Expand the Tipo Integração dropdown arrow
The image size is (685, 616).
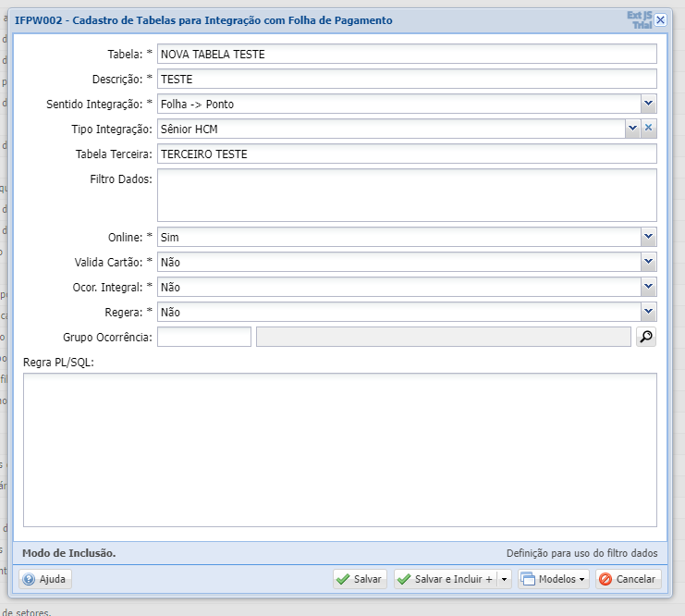point(632,128)
